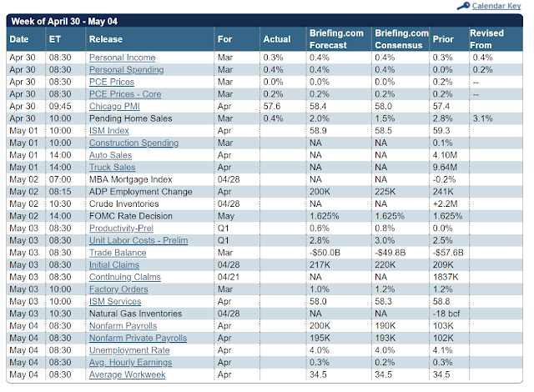Open the Continuing Claims link
Image resolution: width=534 pixels, height=392 pixels.
(x=125, y=278)
